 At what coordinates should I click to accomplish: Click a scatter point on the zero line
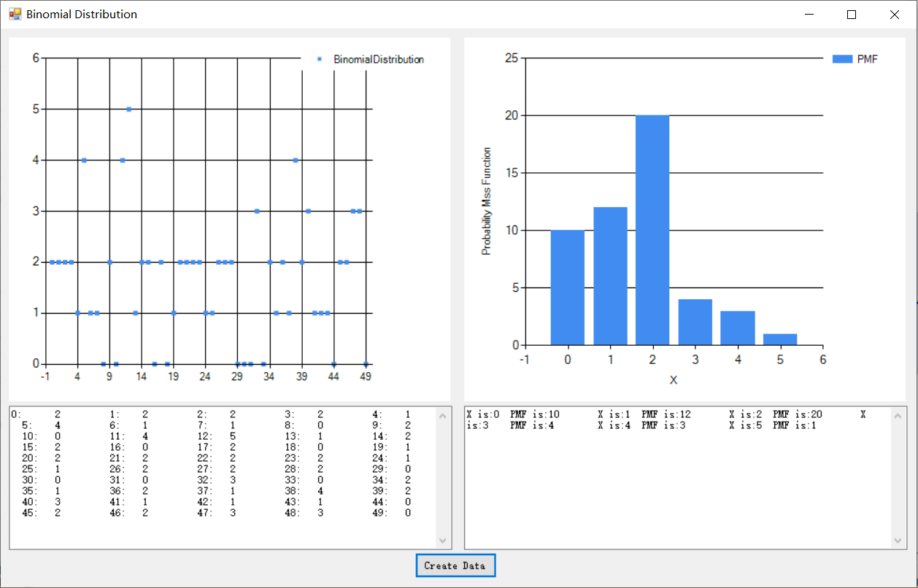104,363
